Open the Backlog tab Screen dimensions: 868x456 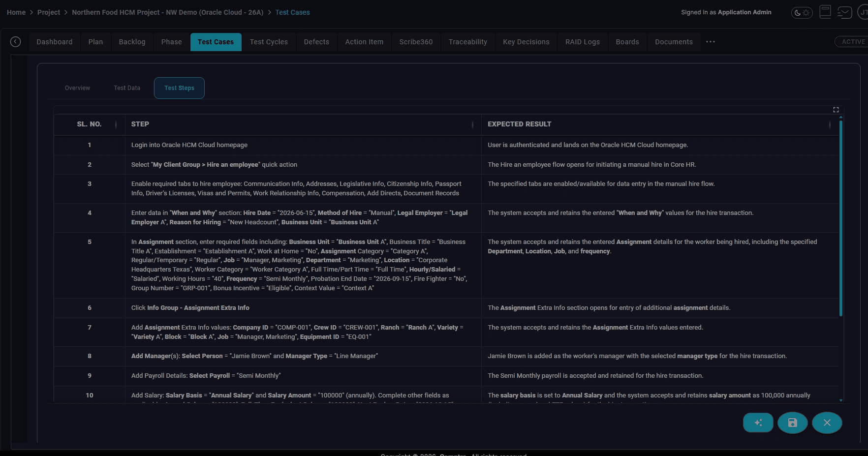pos(132,42)
